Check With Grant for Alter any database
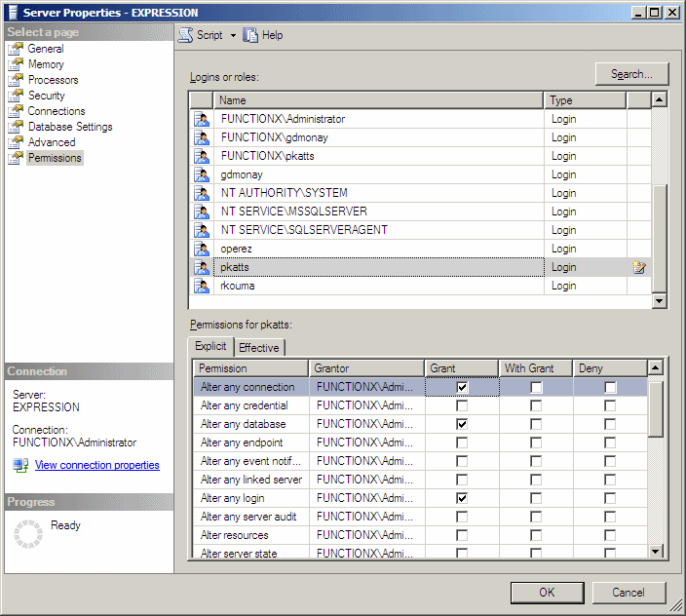This screenshot has width=686, height=616. tap(536, 424)
